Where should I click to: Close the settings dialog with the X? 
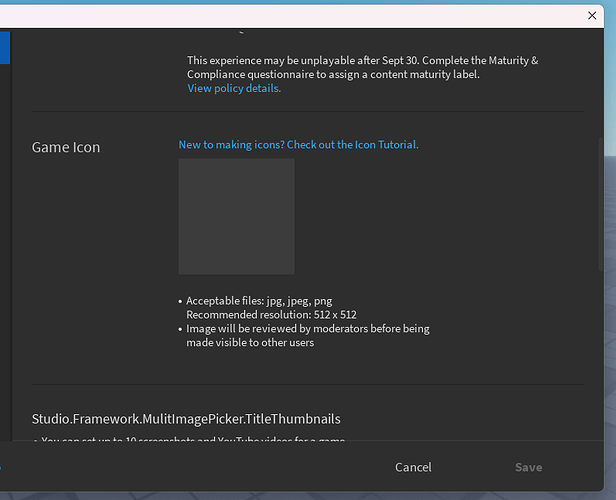pyautogui.click(x=592, y=16)
